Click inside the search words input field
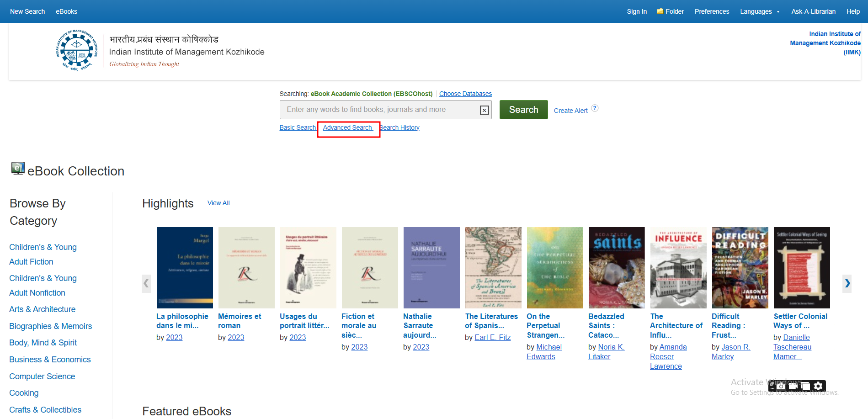The width and height of the screenshot is (868, 419). click(x=379, y=110)
